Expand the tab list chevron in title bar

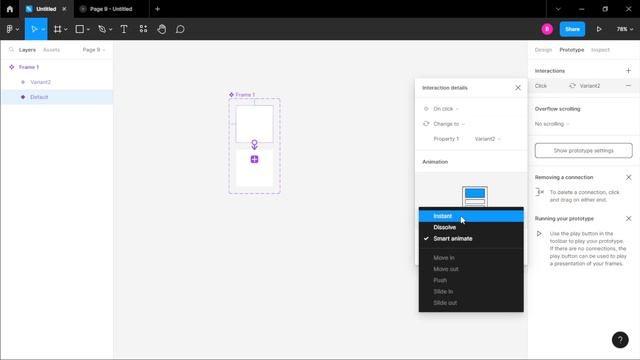click(558, 9)
